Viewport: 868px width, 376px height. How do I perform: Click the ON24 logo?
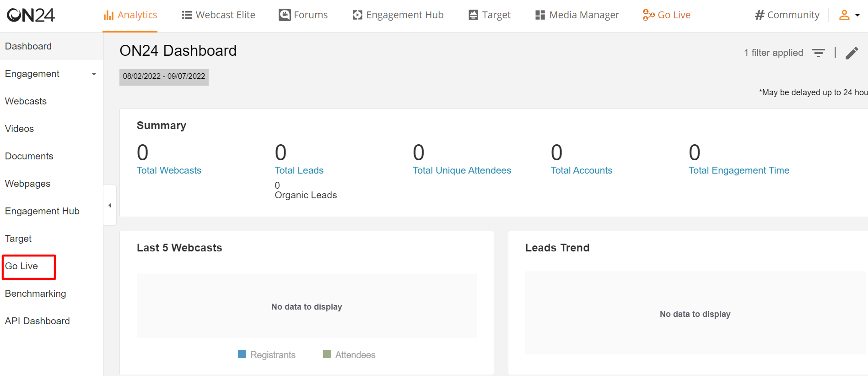pyautogui.click(x=31, y=15)
